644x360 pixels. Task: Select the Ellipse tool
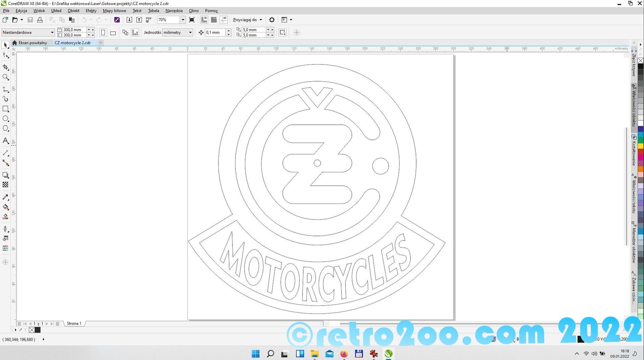pyautogui.click(x=5, y=119)
